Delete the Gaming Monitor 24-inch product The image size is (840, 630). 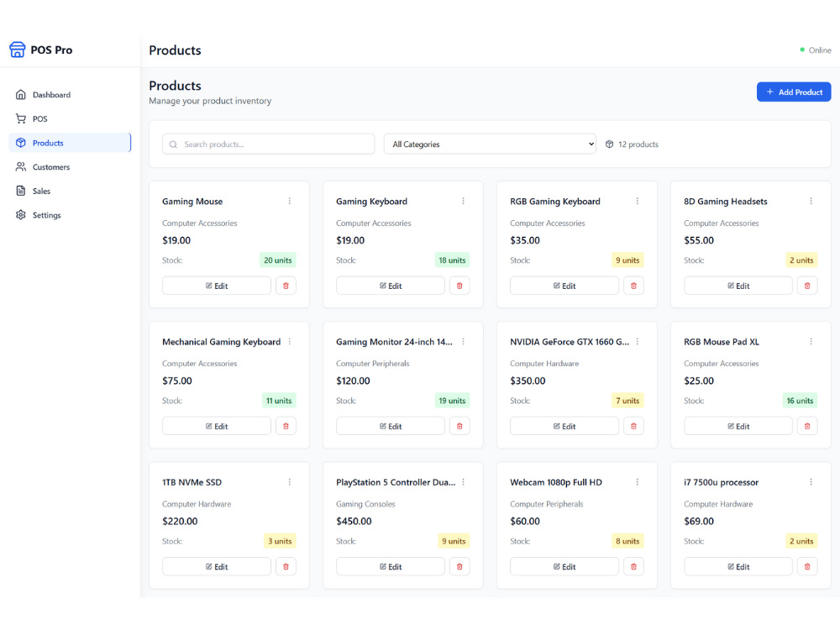click(x=459, y=426)
